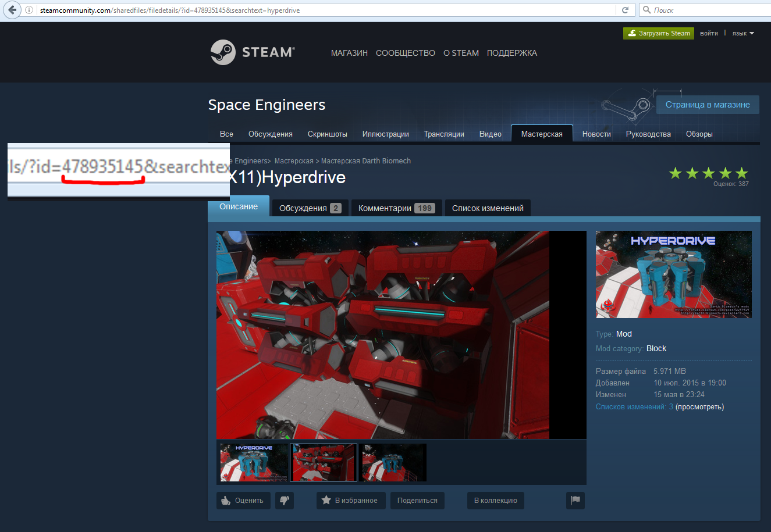
Task: Reload the page with the refresh icon
Action: pyautogui.click(x=625, y=10)
